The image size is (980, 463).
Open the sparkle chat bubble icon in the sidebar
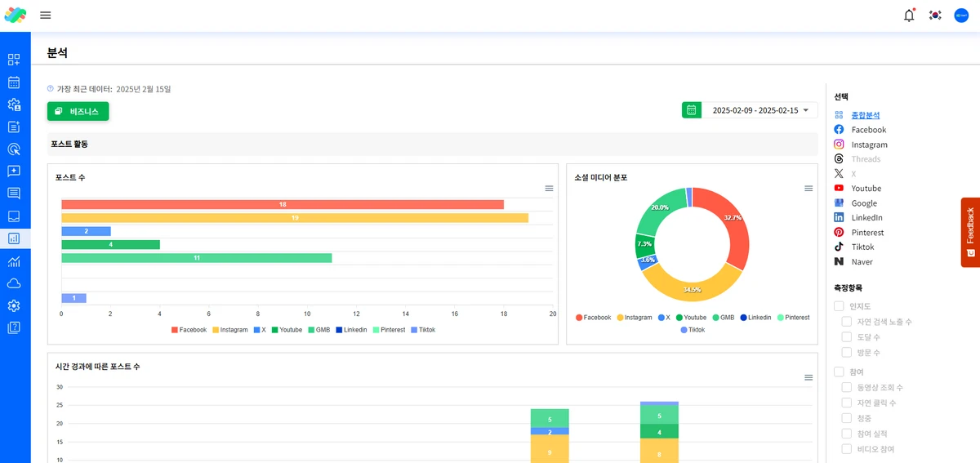[14, 171]
